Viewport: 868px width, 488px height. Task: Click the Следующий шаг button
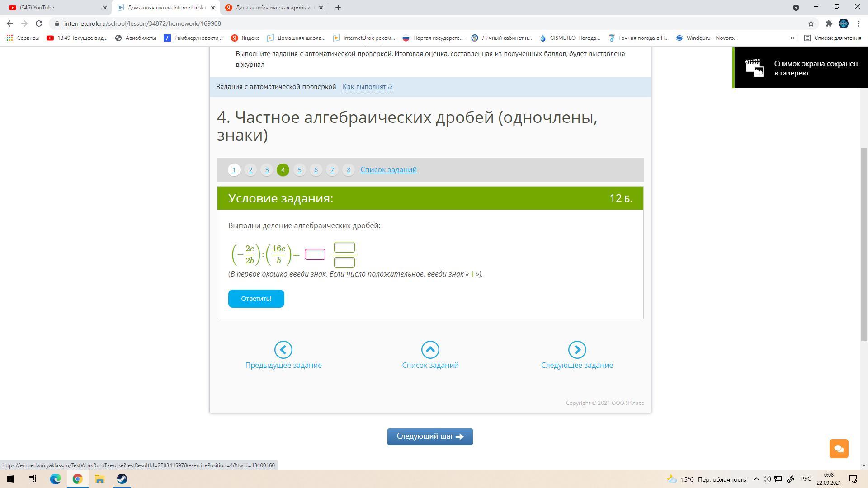(430, 436)
